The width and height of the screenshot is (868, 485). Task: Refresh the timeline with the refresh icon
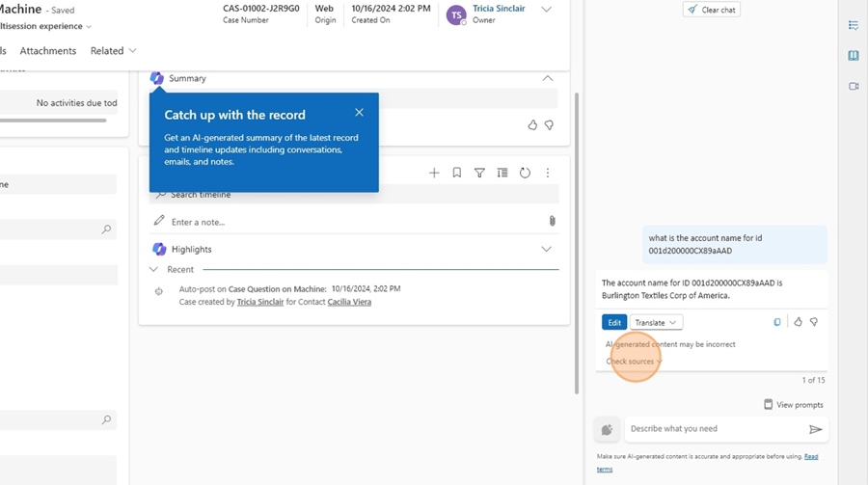click(525, 173)
